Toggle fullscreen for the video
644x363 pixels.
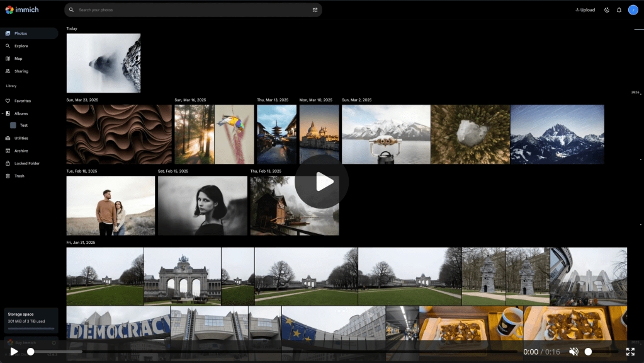(x=630, y=352)
